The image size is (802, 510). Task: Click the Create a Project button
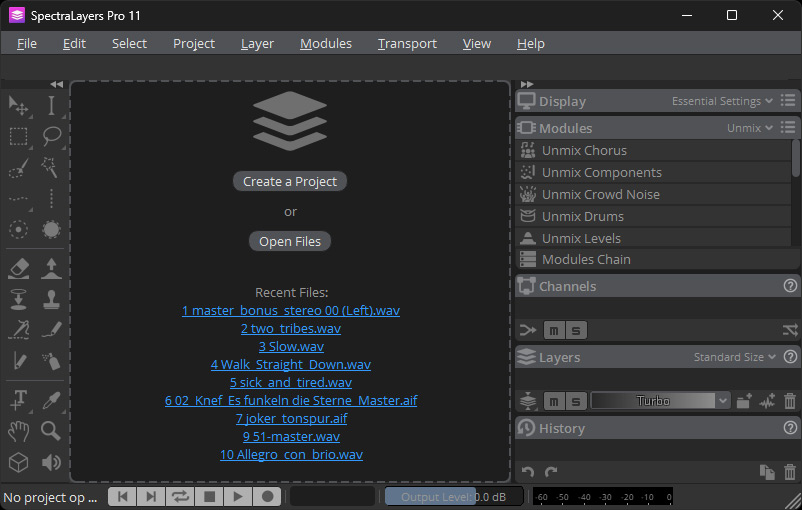tap(290, 181)
